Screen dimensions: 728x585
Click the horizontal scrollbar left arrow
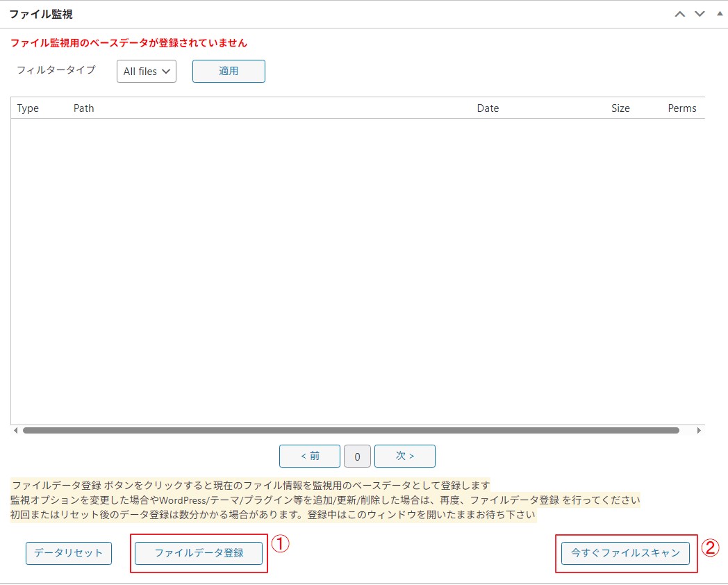click(x=16, y=431)
